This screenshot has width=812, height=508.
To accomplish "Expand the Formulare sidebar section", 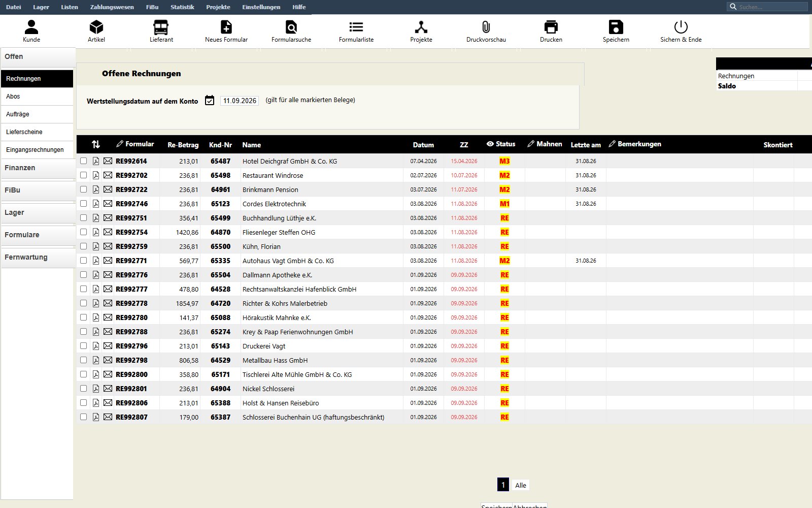I will 38,235.
